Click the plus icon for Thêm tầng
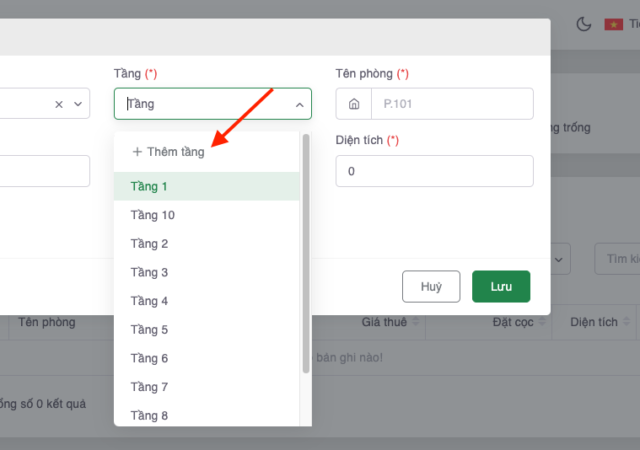The height and width of the screenshot is (450, 640). [x=137, y=152]
